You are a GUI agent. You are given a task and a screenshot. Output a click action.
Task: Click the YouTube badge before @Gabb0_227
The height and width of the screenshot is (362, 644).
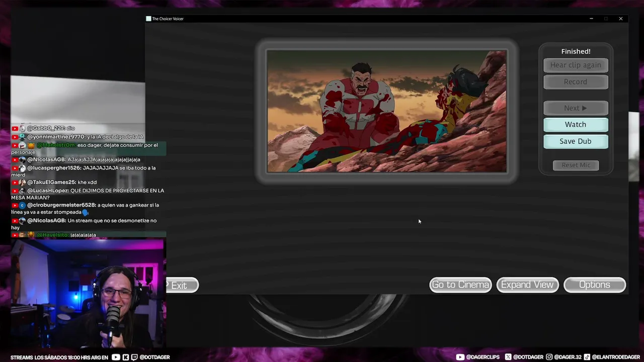coord(15,128)
